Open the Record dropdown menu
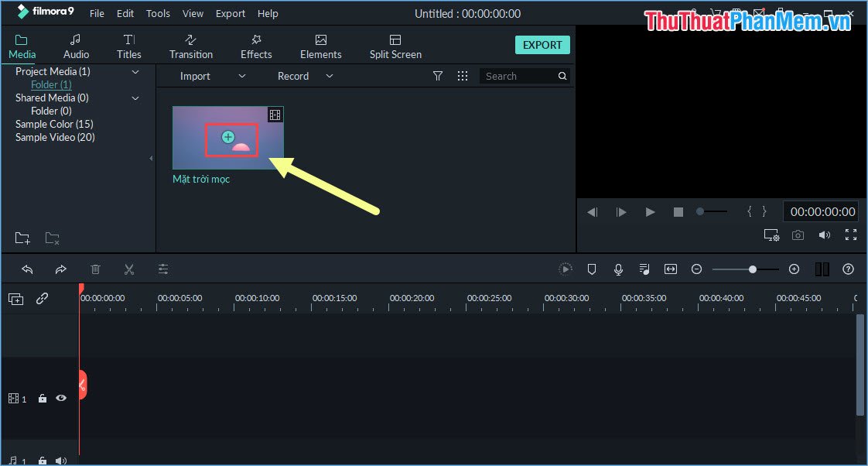 pyautogui.click(x=329, y=76)
